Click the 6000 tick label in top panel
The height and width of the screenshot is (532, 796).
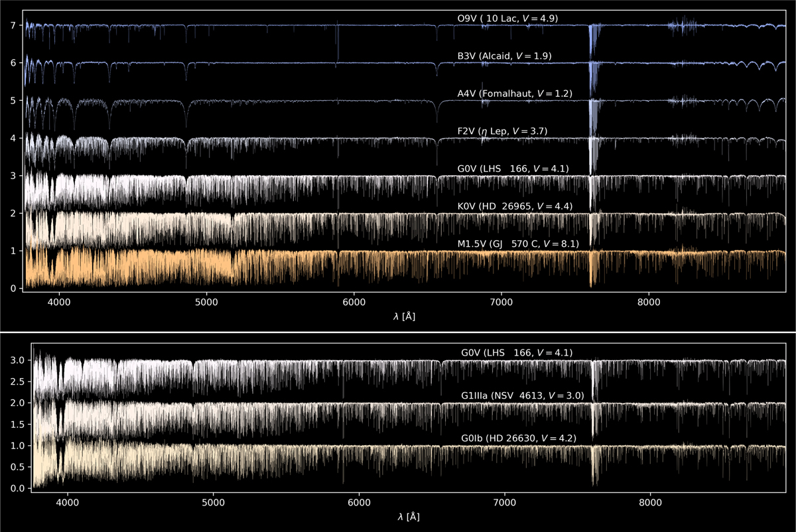pyautogui.click(x=354, y=302)
